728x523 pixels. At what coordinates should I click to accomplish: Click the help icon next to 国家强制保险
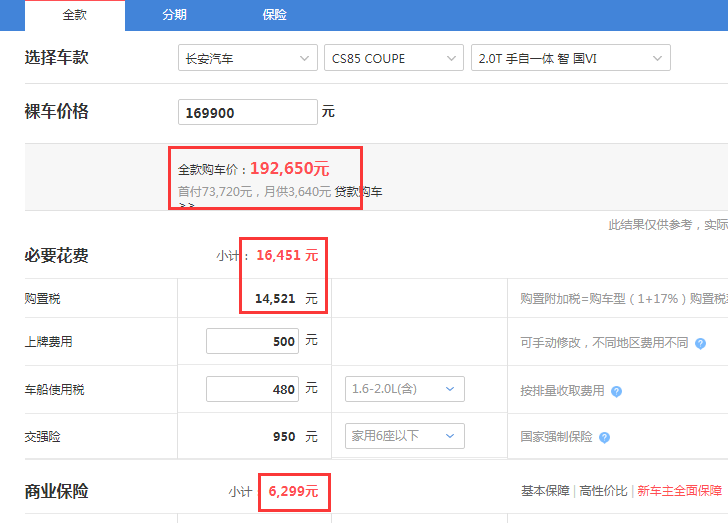pos(604,438)
